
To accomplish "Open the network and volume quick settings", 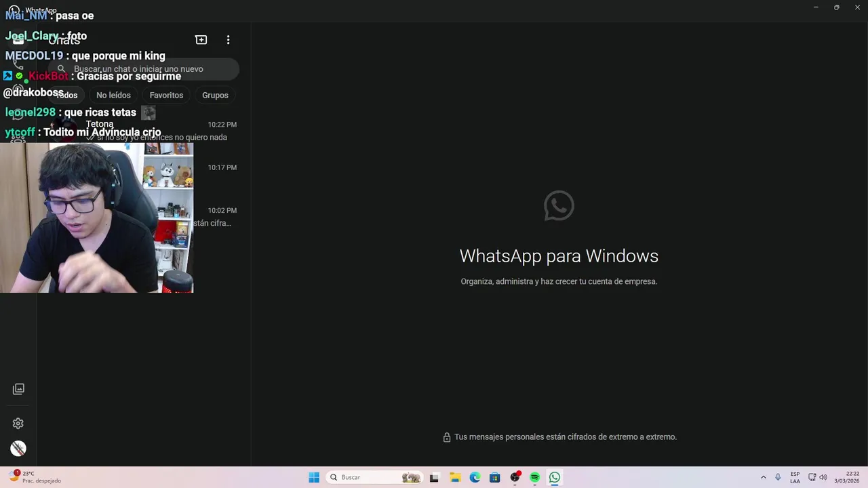I will [x=817, y=477].
